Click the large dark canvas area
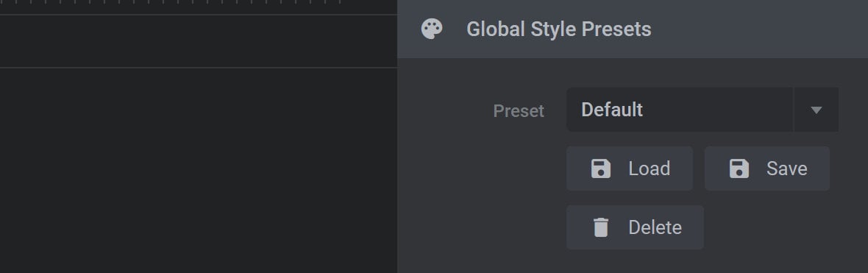Image resolution: width=868 pixels, height=273 pixels. [x=199, y=171]
